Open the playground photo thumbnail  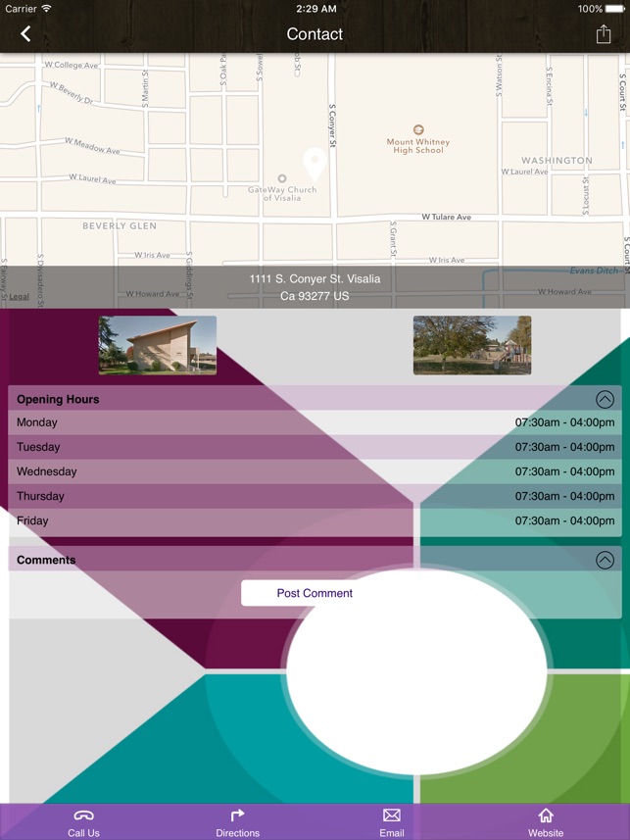pyautogui.click(x=472, y=345)
